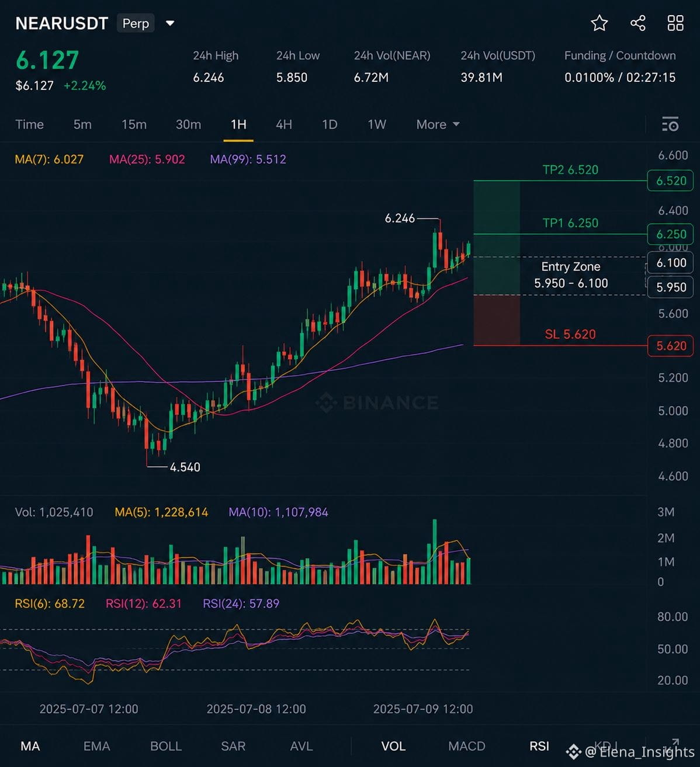Screen dimensions: 700x767
Task: Click the MA(25): 5.902 legend label
Action: coord(147,159)
